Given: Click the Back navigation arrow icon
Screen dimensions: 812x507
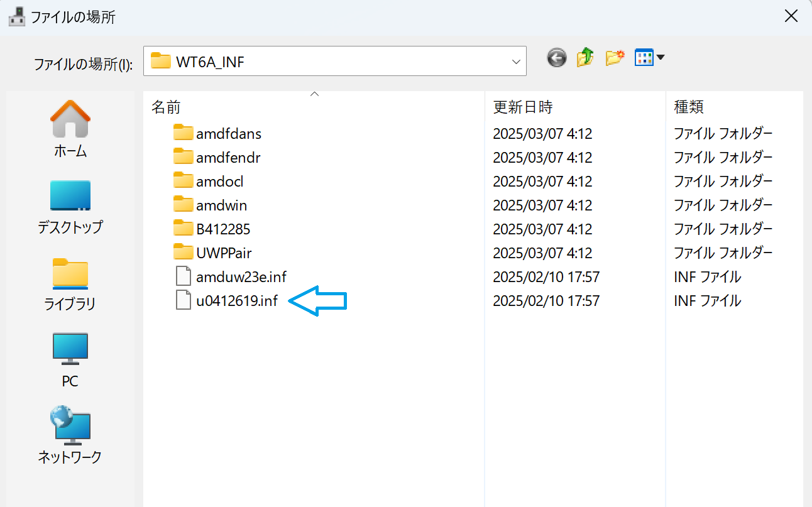Looking at the screenshot, I should pyautogui.click(x=557, y=58).
